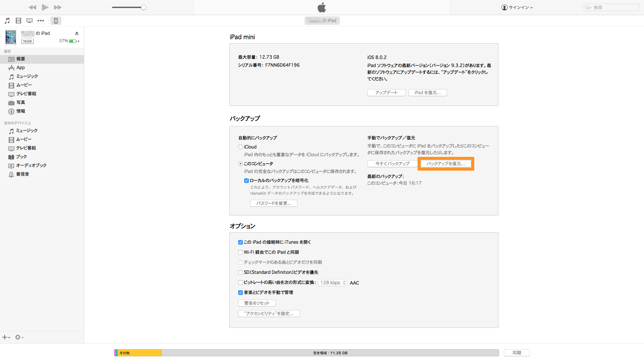Click the 同期 sync button
Viewport: 644px width, 362px height.
pyautogui.click(x=517, y=353)
